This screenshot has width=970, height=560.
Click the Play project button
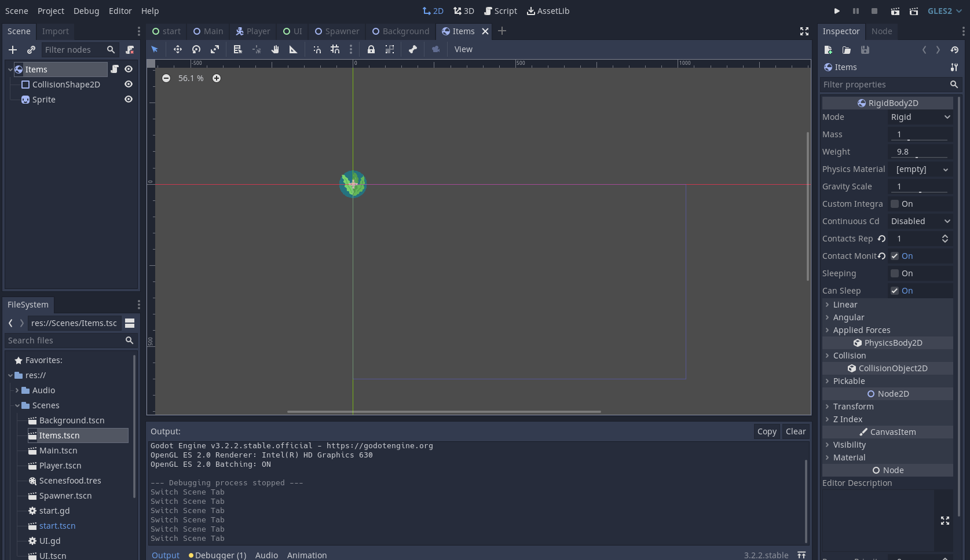[837, 11]
